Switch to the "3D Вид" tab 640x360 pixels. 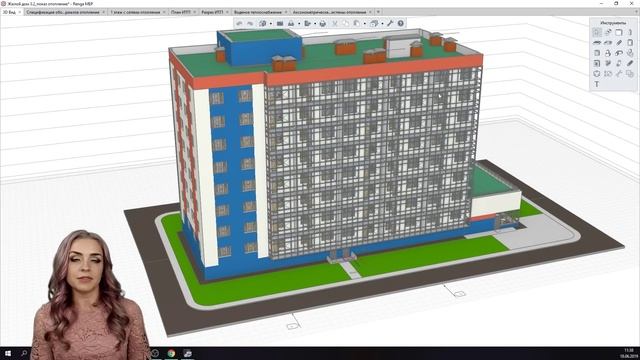pos(9,12)
